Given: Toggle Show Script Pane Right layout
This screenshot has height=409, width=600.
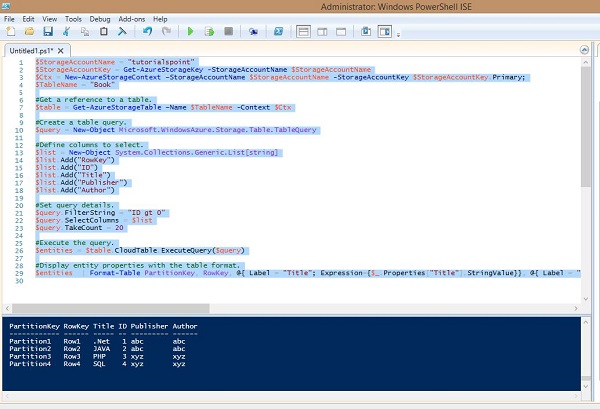Looking at the screenshot, I should (321, 31).
